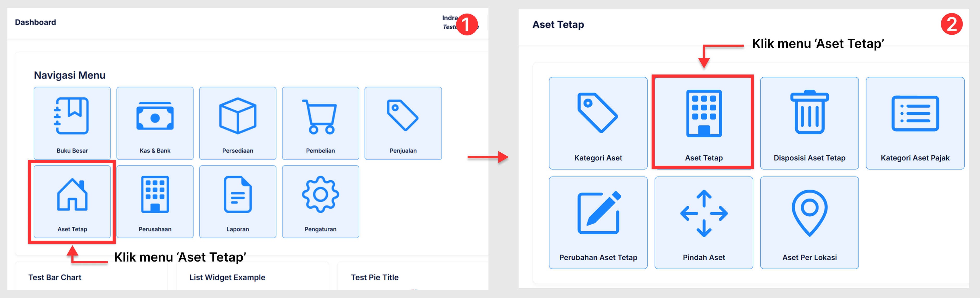
Task: Open the Buku Besar ledger icon
Action: coord(72,116)
